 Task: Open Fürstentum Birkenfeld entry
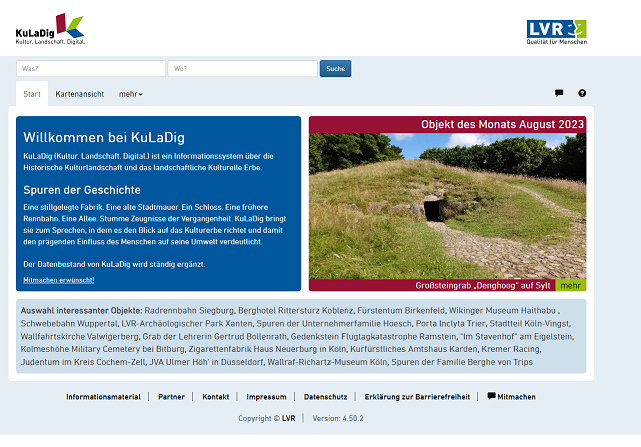pos(401,311)
